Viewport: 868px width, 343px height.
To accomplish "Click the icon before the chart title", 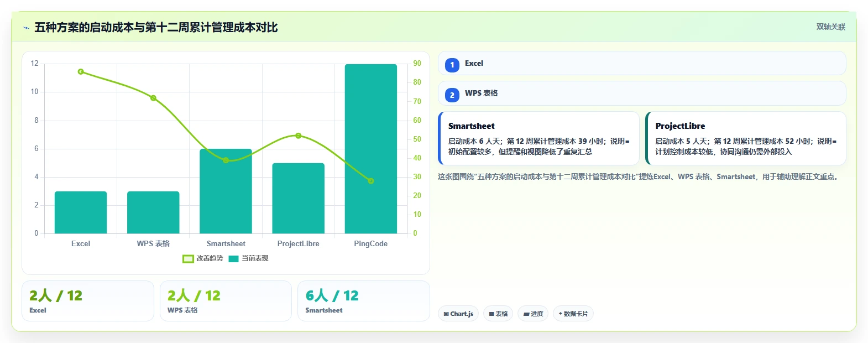I will 26,28.
